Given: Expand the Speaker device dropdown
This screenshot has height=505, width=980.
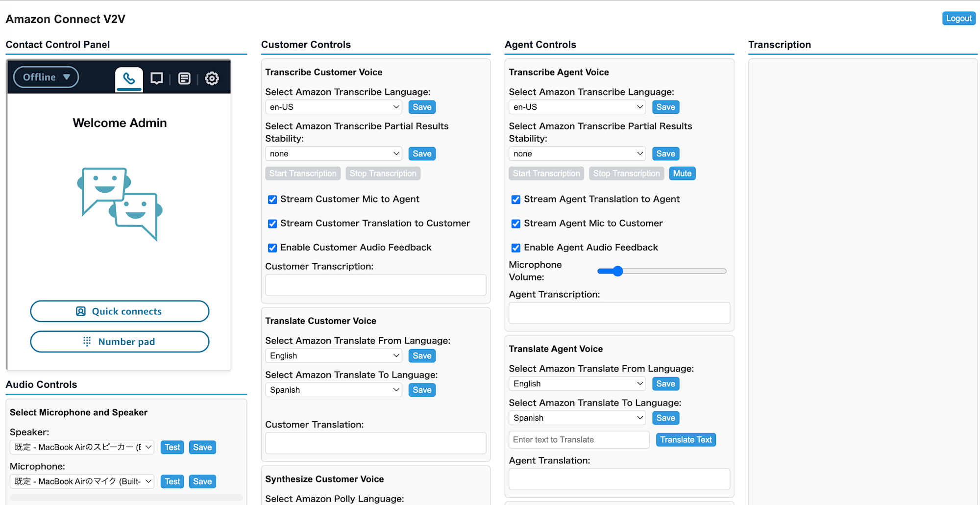Looking at the screenshot, I should click(x=82, y=447).
